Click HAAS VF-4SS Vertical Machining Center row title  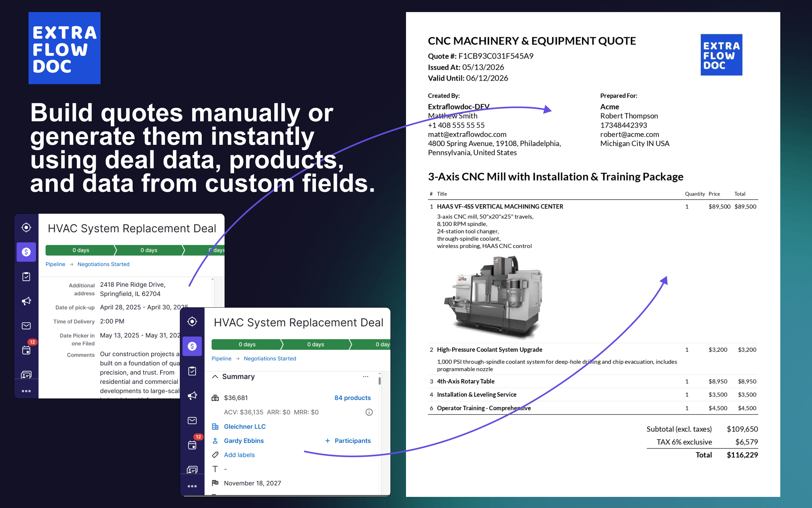coord(500,207)
